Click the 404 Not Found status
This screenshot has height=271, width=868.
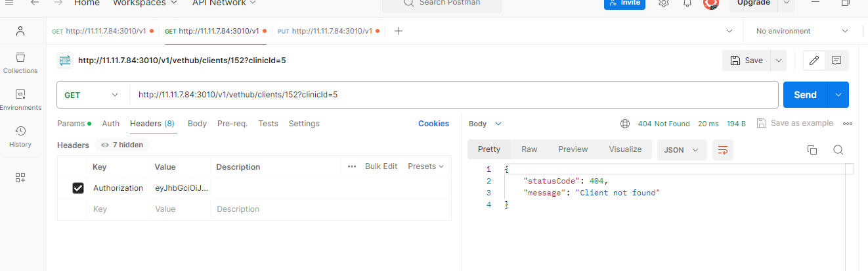(664, 124)
